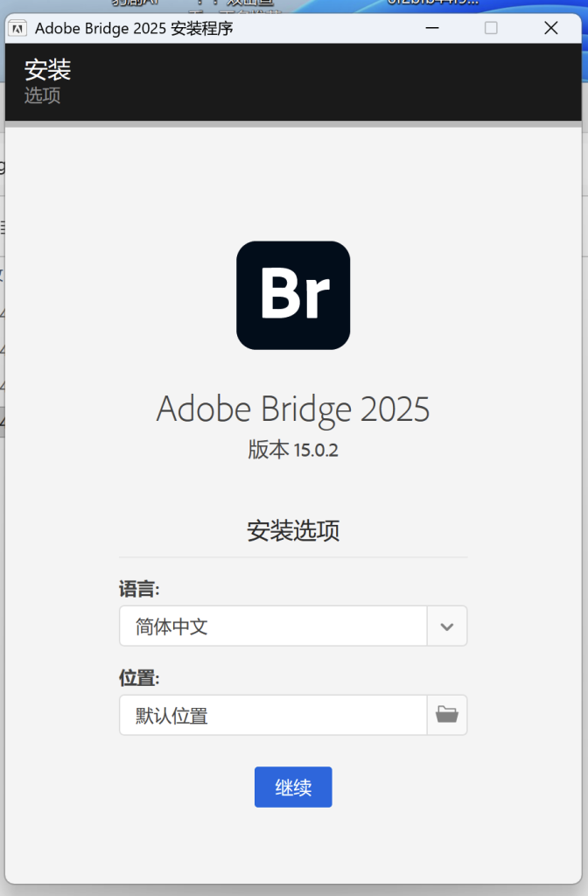
Task: Click the 安装 header title
Action: pyautogui.click(x=47, y=69)
